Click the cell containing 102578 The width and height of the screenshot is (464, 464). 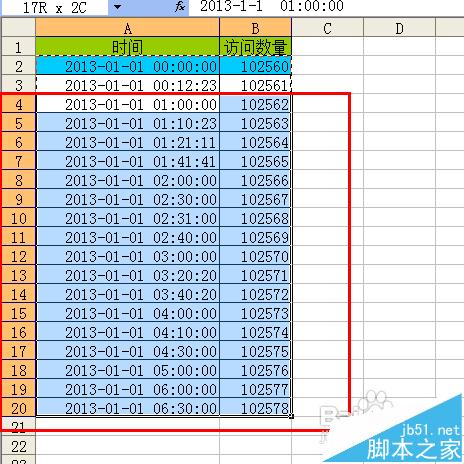(256, 408)
